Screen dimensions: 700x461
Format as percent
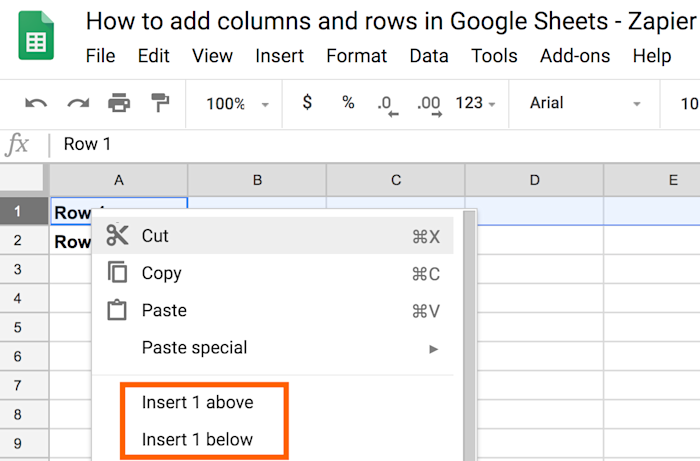[x=348, y=103]
